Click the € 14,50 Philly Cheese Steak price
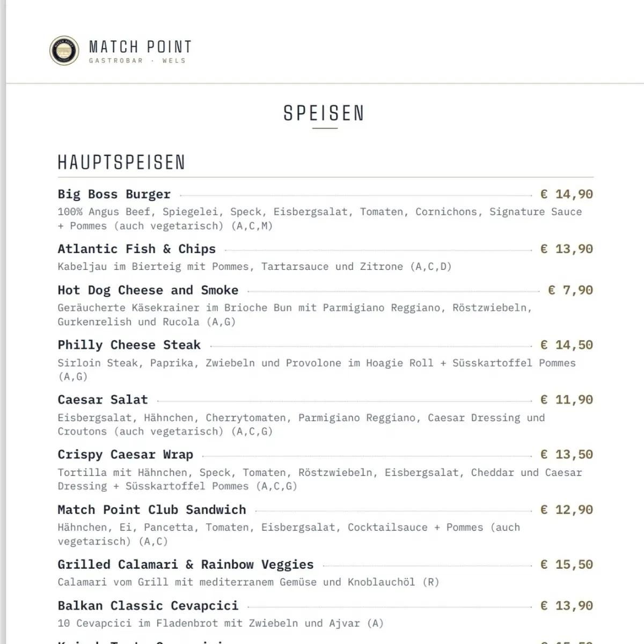644x644 pixels. (x=567, y=345)
